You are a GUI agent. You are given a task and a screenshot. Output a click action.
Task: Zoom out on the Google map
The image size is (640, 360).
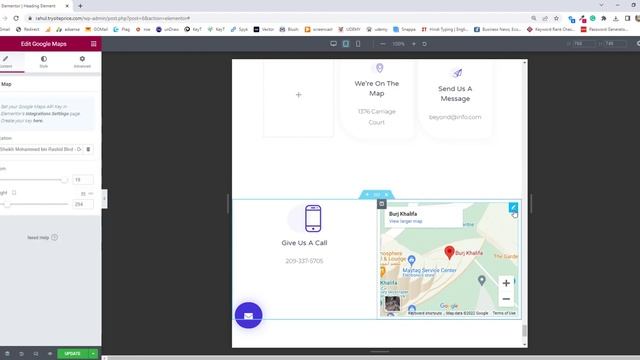[506, 299]
